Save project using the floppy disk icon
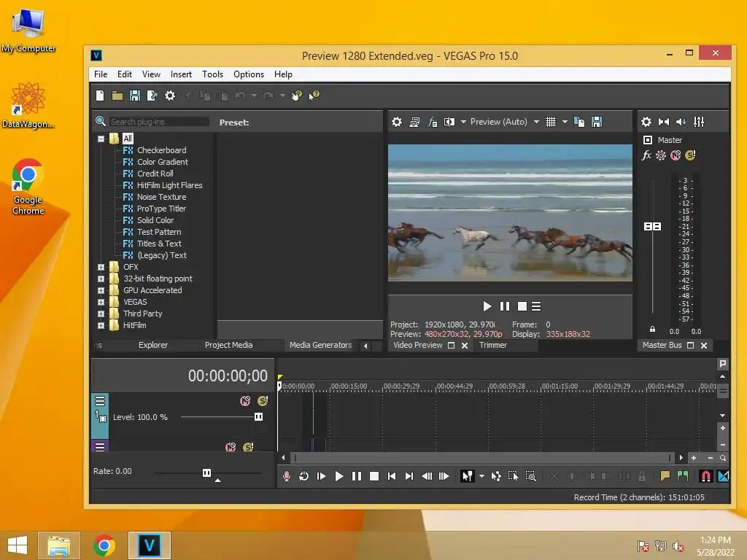747x560 pixels. (135, 96)
